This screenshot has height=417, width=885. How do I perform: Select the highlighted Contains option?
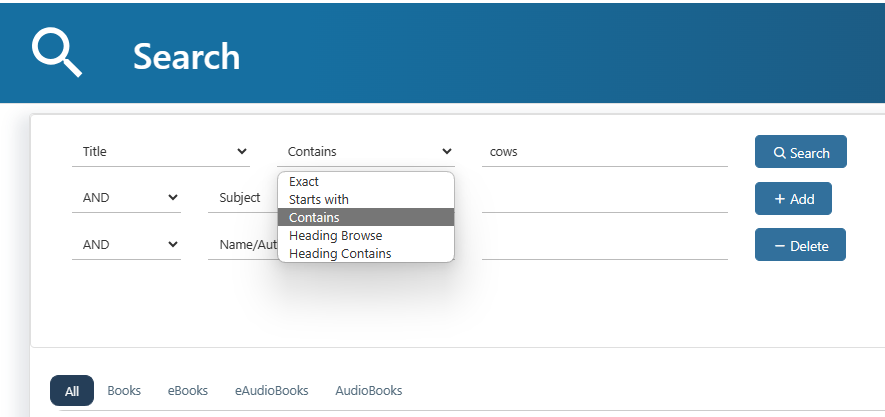click(366, 217)
